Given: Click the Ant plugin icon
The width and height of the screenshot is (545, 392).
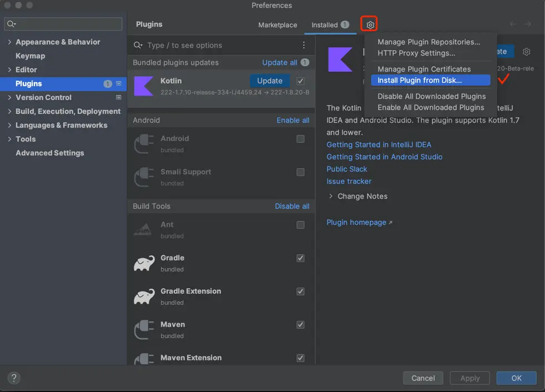Looking at the screenshot, I should pos(144,230).
